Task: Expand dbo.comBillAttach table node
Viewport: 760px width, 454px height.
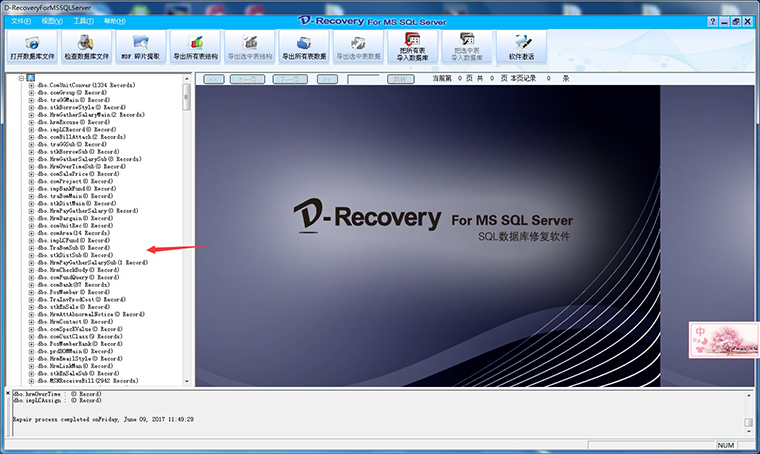Action: click(x=31, y=137)
